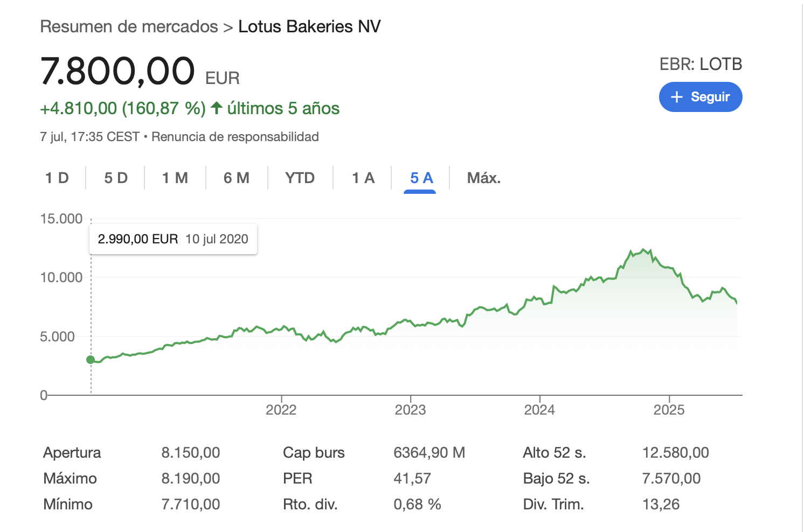This screenshot has width=804, height=532.
Task: Select the 5 D time range tab
Action: click(116, 178)
